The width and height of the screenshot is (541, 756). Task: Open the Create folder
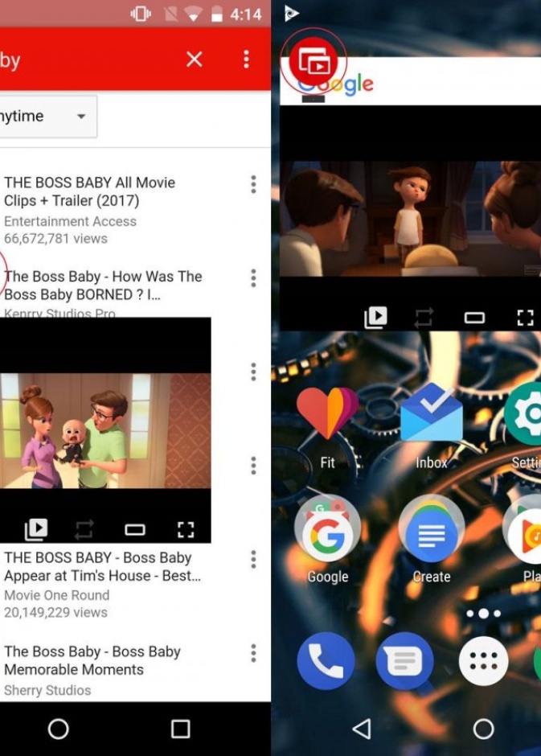(x=432, y=540)
